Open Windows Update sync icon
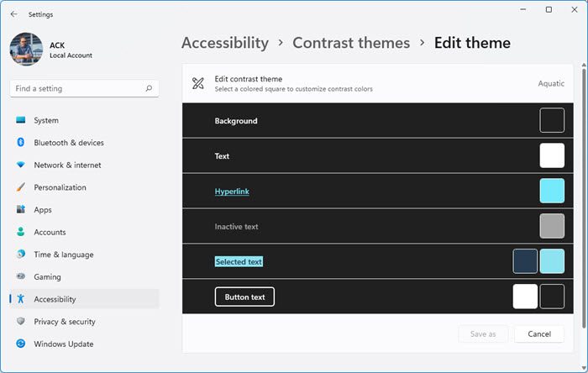 pos(21,344)
